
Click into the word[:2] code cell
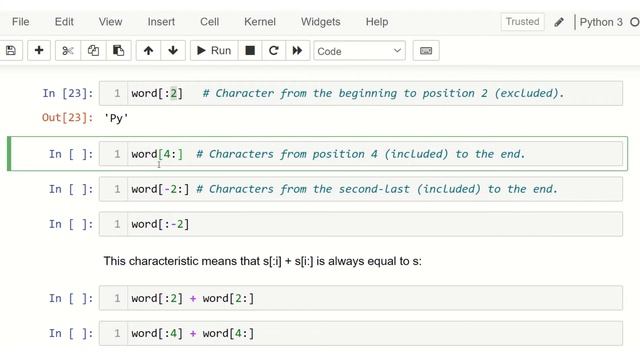361,93
